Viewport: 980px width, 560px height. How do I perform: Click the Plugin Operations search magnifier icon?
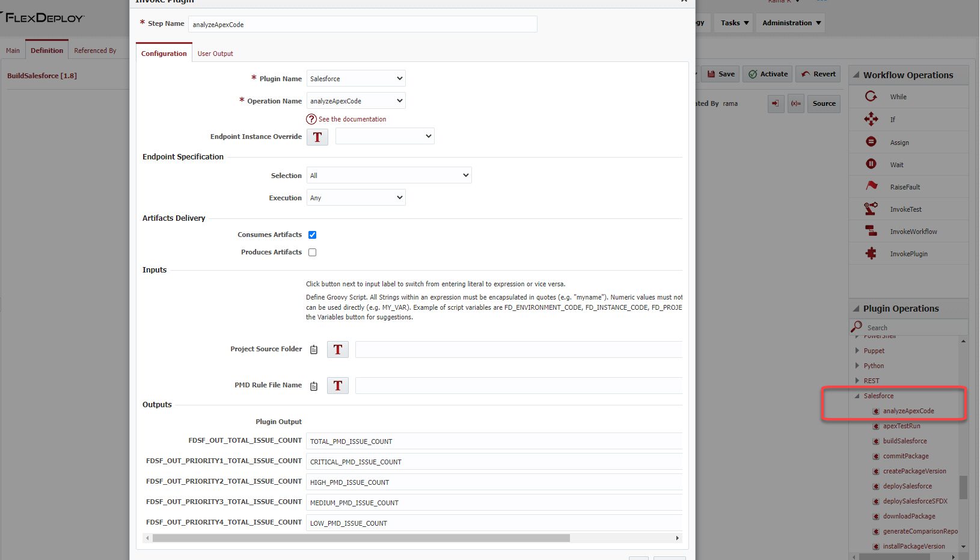(x=856, y=327)
